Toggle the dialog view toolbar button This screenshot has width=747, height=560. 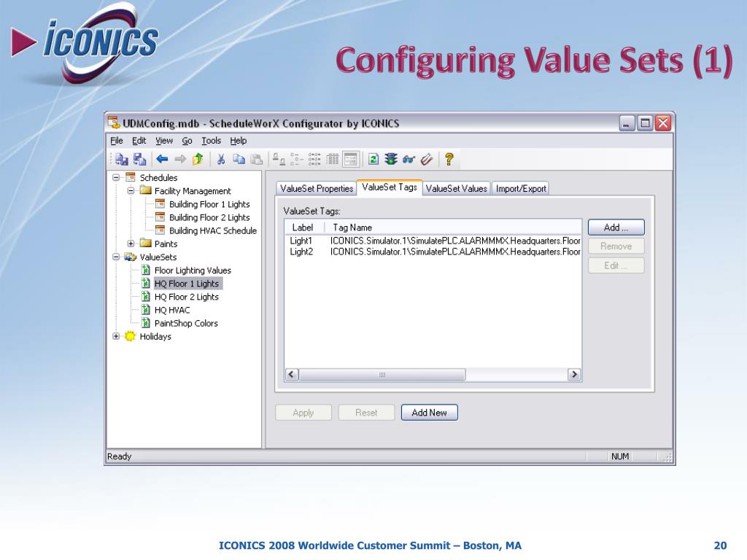click(351, 160)
